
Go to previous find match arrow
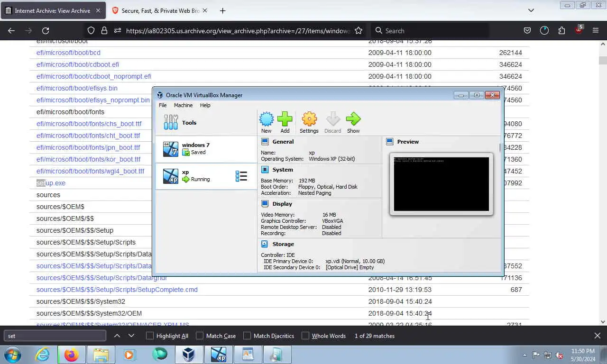tap(117, 336)
